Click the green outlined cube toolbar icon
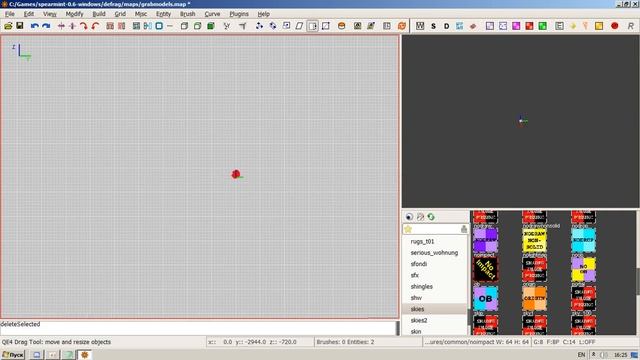 pos(198,26)
